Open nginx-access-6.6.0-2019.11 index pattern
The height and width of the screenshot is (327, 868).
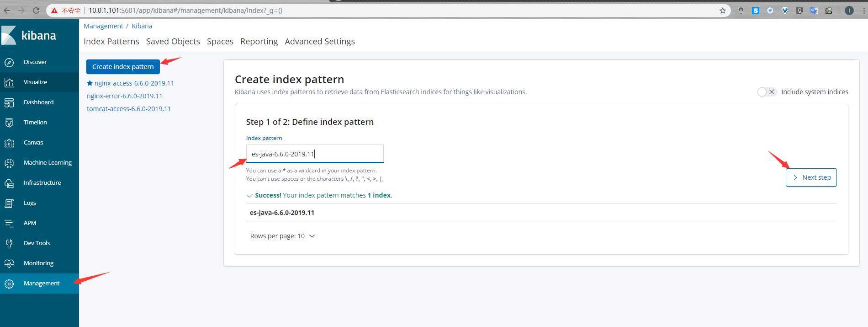[134, 83]
